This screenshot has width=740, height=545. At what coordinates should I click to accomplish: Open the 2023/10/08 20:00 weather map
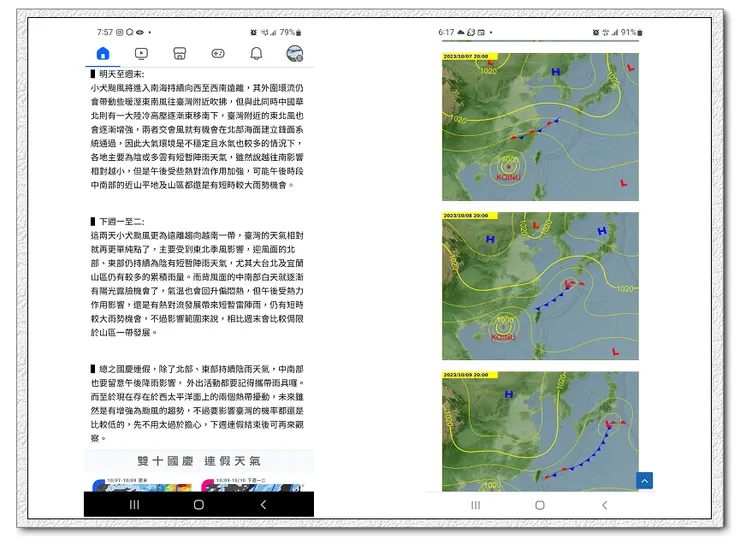540,286
